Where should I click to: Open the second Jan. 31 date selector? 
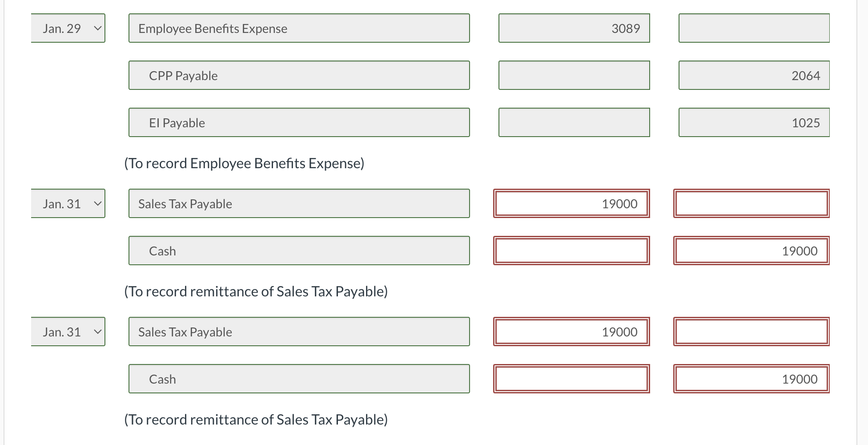click(x=68, y=332)
